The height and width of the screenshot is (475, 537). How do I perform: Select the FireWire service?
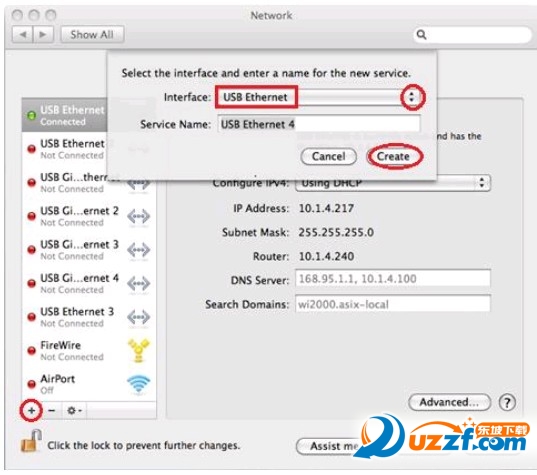pyautogui.click(x=89, y=350)
